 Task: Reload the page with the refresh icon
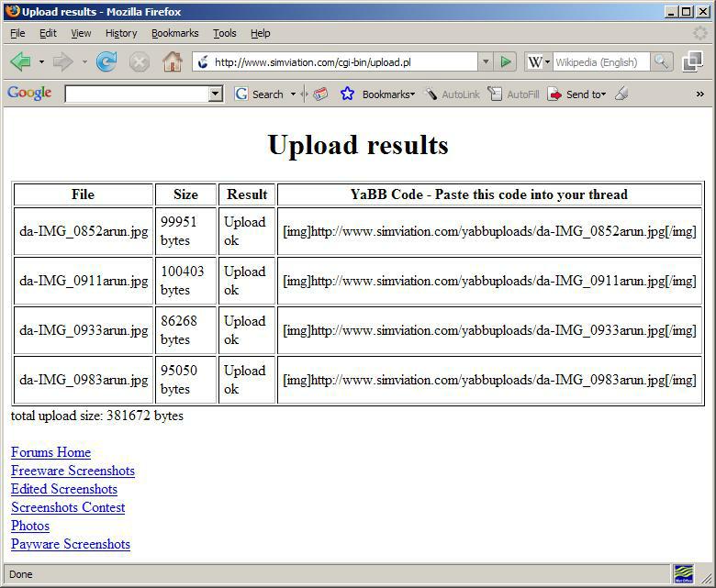click(106, 61)
